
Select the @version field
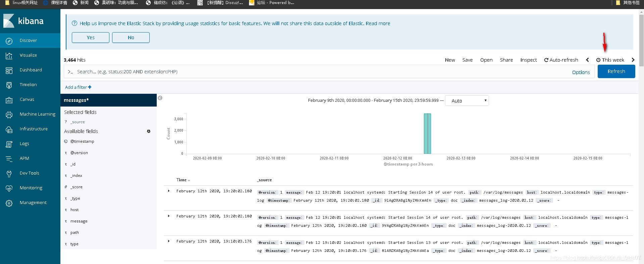point(79,153)
